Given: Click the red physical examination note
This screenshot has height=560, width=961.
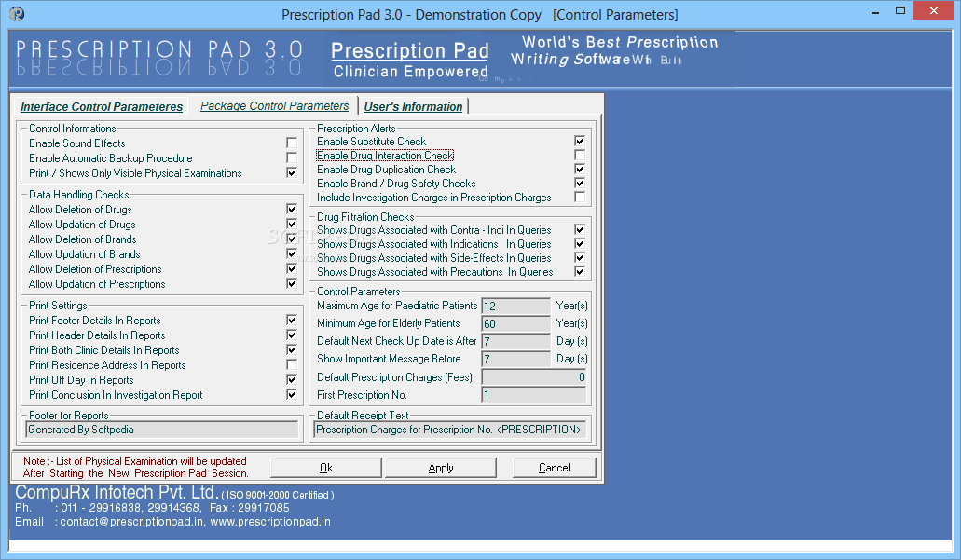Looking at the screenshot, I should pyautogui.click(x=135, y=467).
